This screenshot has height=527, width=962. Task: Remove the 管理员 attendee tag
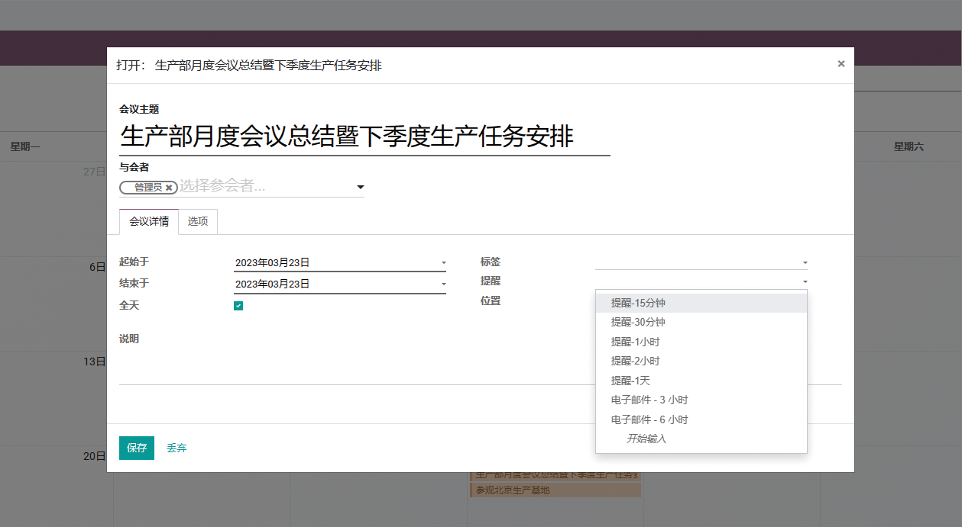[169, 187]
